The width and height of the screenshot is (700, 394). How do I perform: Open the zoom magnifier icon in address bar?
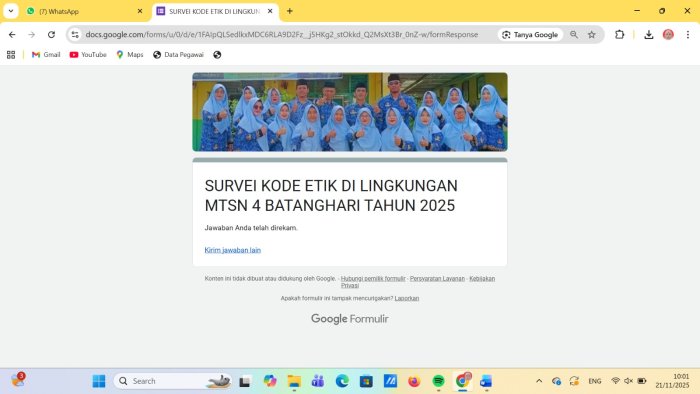point(574,34)
